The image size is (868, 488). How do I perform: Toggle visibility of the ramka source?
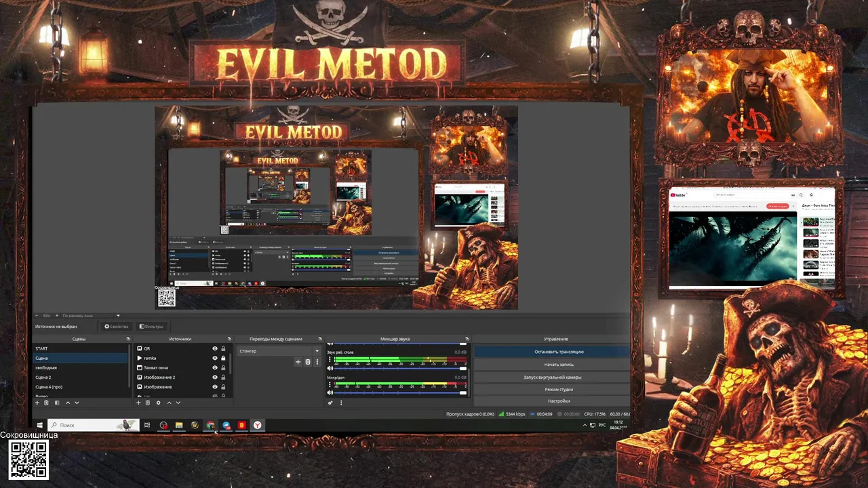pyautogui.click(x=215, y=358)
